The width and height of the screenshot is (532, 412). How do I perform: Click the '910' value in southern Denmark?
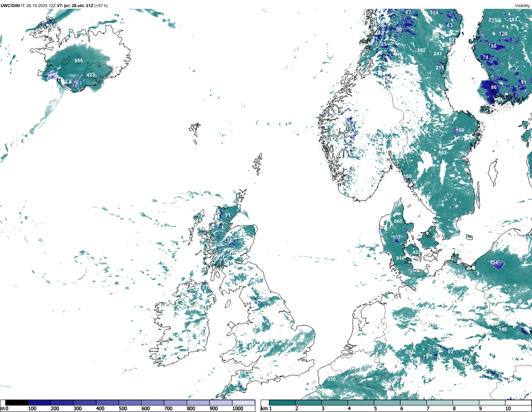click(400, 258)
